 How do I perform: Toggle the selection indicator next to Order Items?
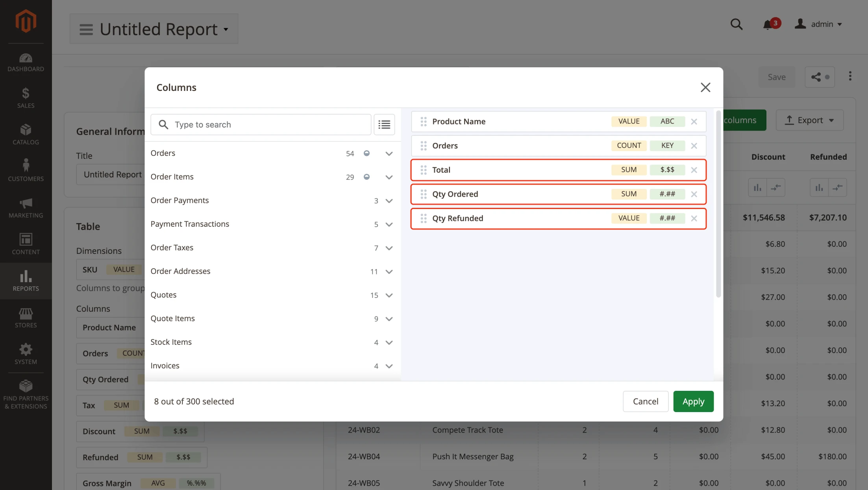pyautogui.click(x=366, y=177)
